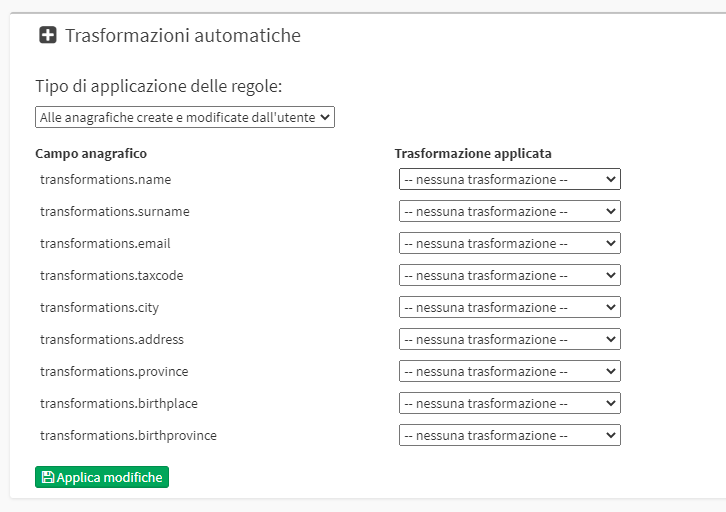The image size is (726, 512).
Task: Click the Tipo di applicazione delle regole label
Action: click(x=159, y=86)
